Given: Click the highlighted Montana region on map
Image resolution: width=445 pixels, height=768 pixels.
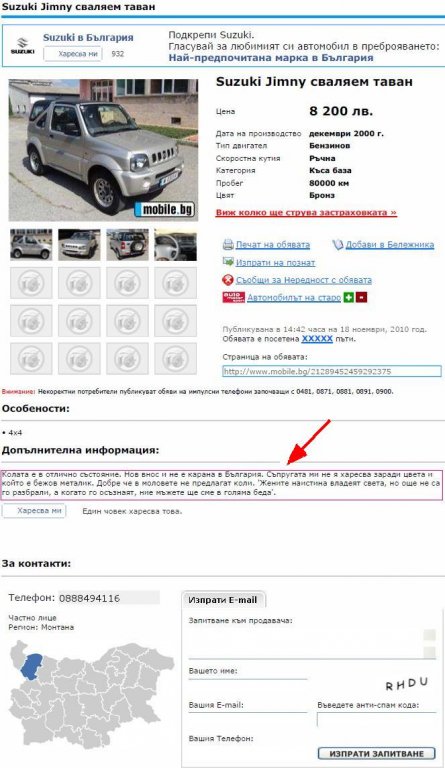Looking at the screenshot, I should [32, 667].
